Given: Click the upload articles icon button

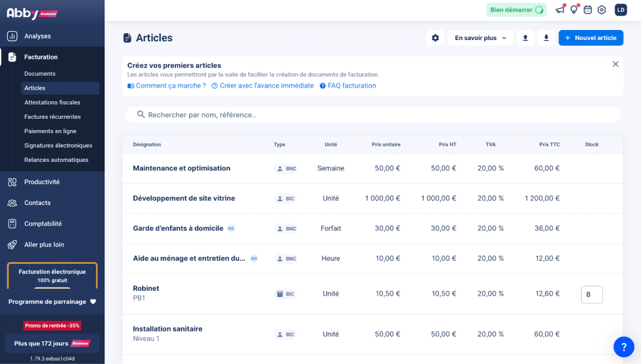Looking at the screenshot, I should pos(525,38).
